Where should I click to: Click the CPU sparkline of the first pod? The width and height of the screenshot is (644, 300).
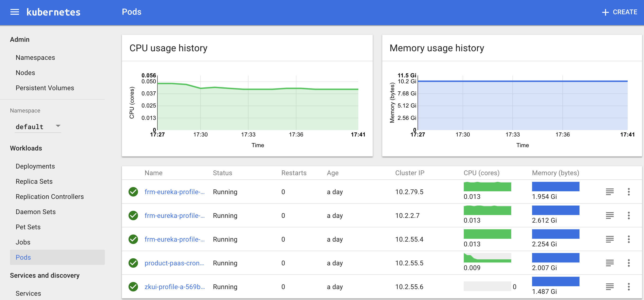pyautogui.click(x=487, y=187)
